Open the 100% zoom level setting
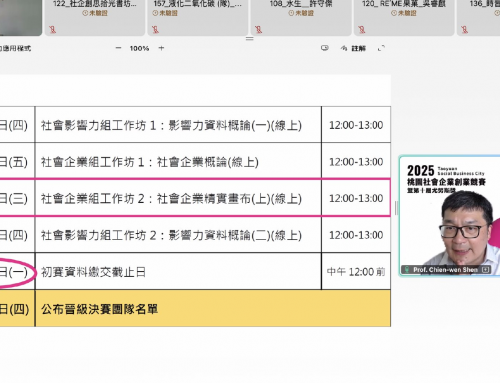500x383 pixels. [139, 48]
